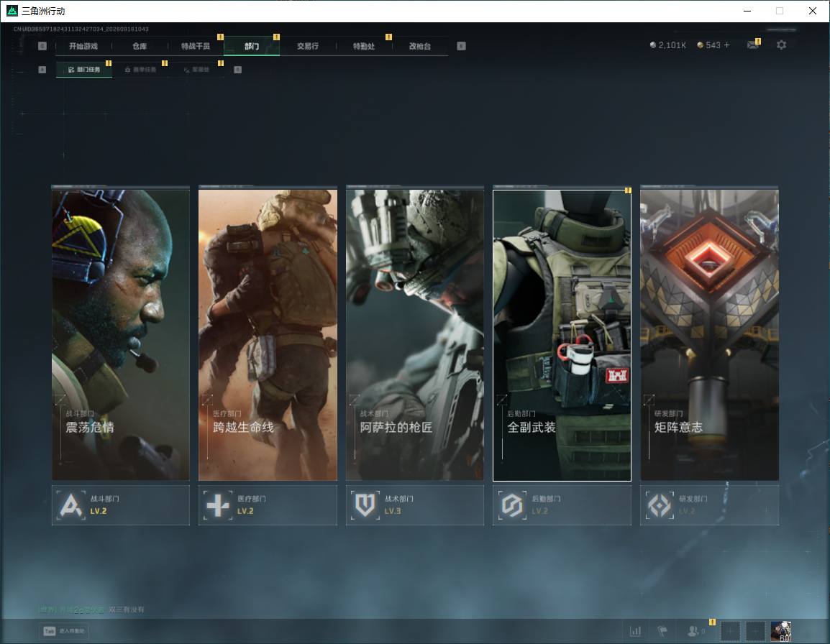Minimize the 三角洲行动 window
The height and width of the screenshot is (644, 830).
pyautogui.click(x=747, y=11)
